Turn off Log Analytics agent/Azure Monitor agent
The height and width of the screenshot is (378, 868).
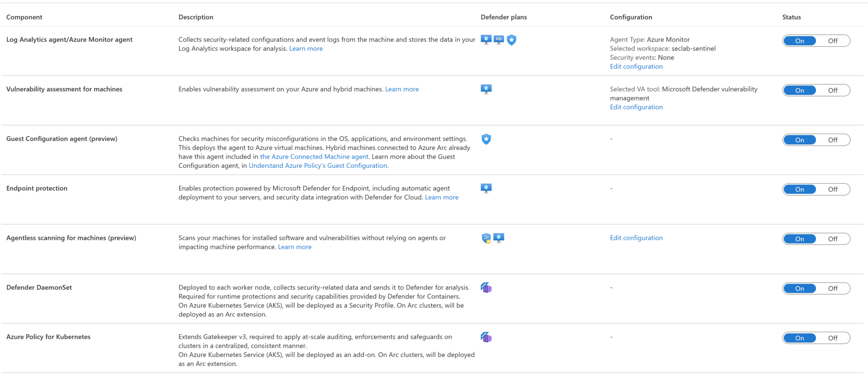pyautogui.click(x=832, y=41)
